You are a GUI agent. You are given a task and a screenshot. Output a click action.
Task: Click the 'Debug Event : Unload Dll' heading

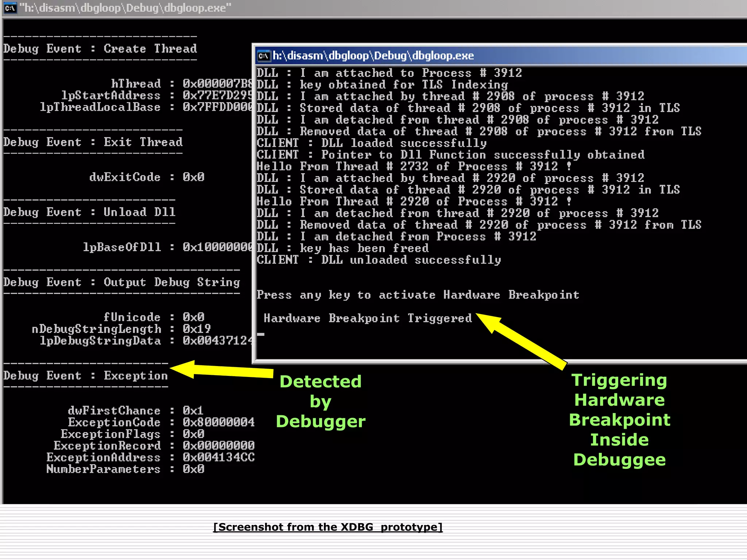[x=90, y=212]
